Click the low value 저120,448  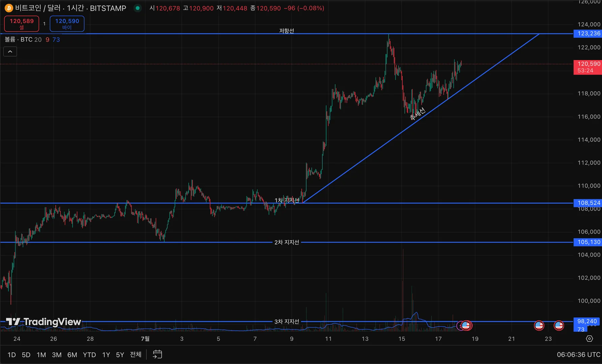(x=232, y=8)
